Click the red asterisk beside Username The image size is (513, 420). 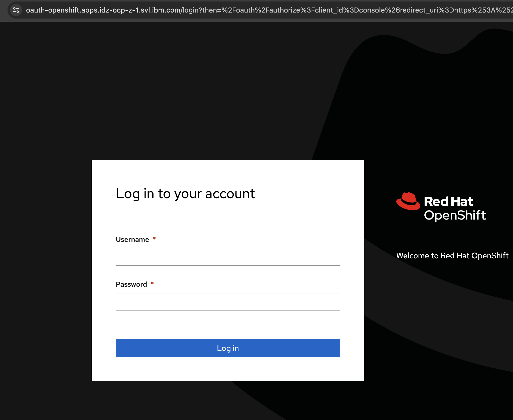coord(154,238)
